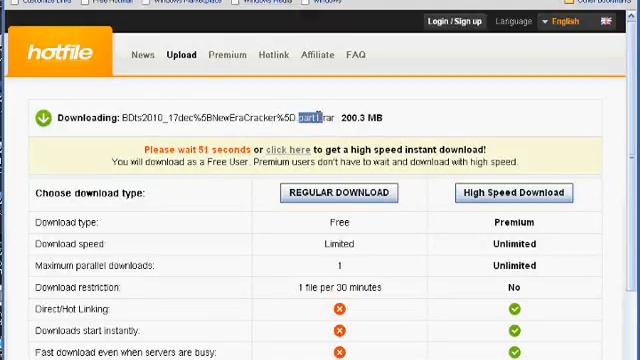The image size is (640, 360).
Task: Open the News page
Action: click(x=143, y=55)
